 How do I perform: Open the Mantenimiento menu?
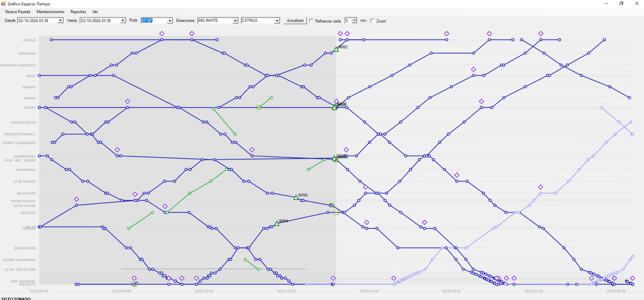(x=50, y=12)
